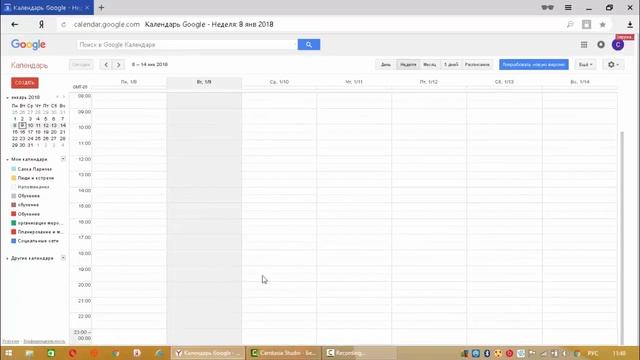
Task: Click the blue search magnifier button
Action: click(x=309, y=44)
